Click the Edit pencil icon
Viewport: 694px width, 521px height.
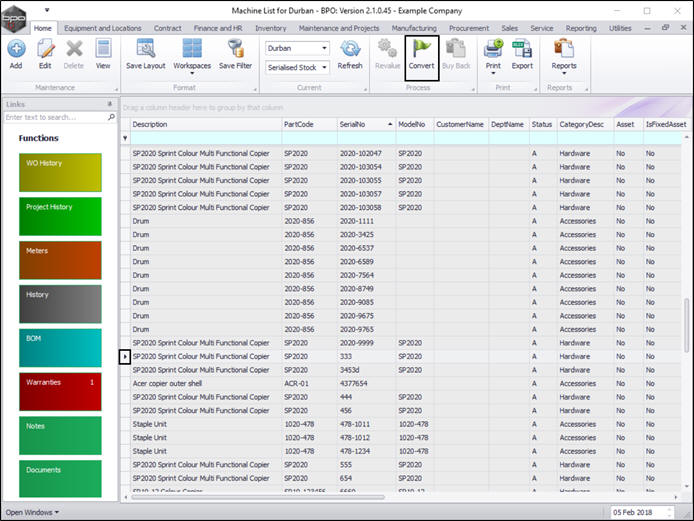pyautogui.click(x=45, y=49)
